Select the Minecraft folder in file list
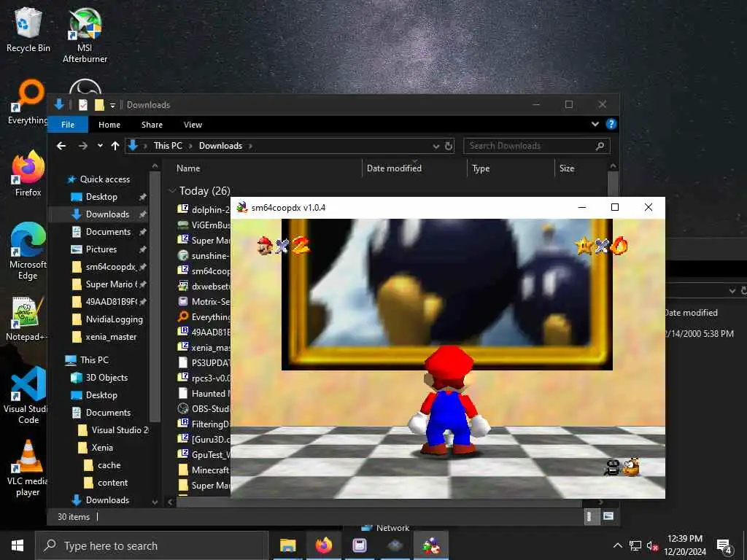Screen dimensions: 747x560 204,470
